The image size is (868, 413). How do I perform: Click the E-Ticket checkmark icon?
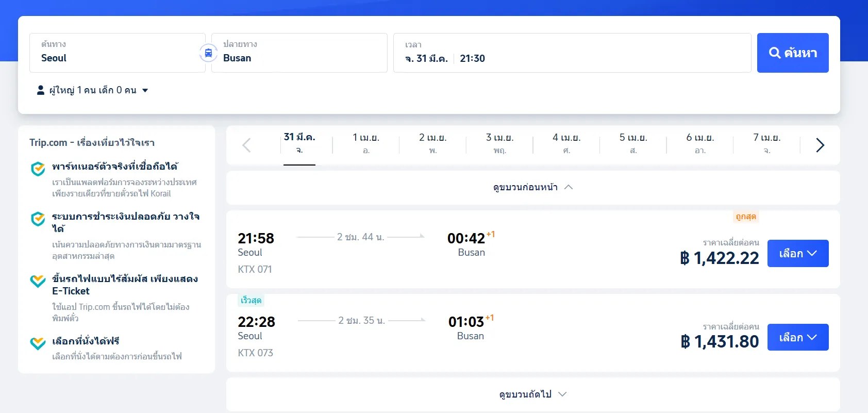click(37, 281)
